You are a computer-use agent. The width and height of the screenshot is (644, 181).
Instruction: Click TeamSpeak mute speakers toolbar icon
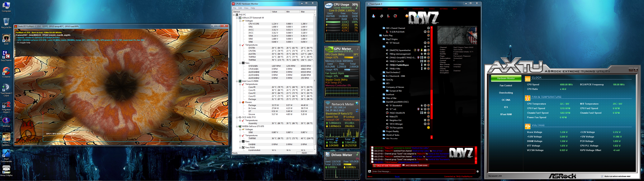(x=395, y=16)
